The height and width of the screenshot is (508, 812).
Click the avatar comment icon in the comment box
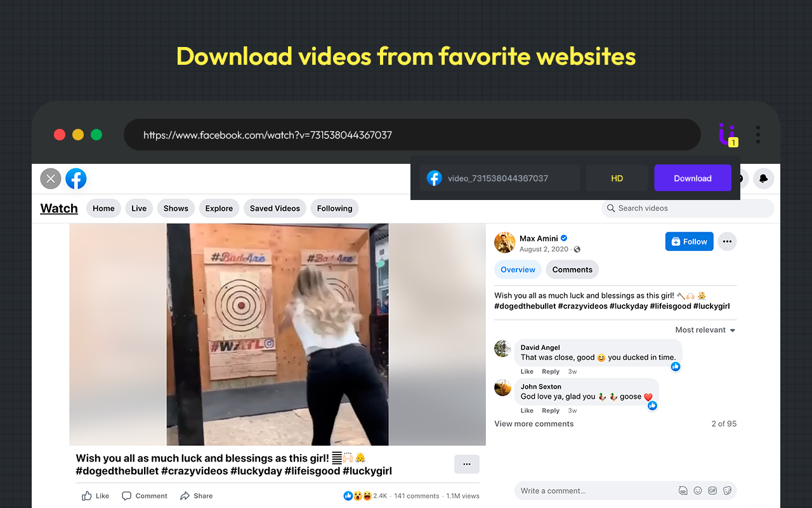pyautogui.click(x=683, y=490)
